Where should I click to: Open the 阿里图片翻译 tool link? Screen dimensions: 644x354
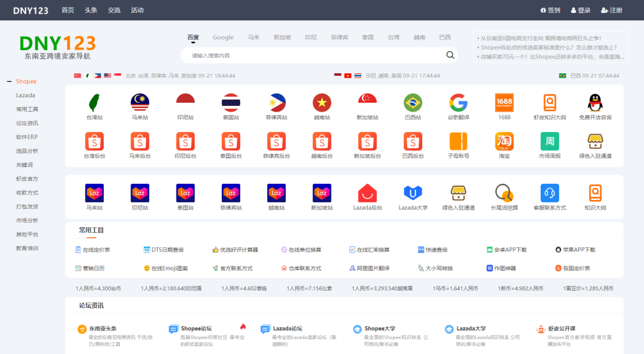click(x=369, y=268)
